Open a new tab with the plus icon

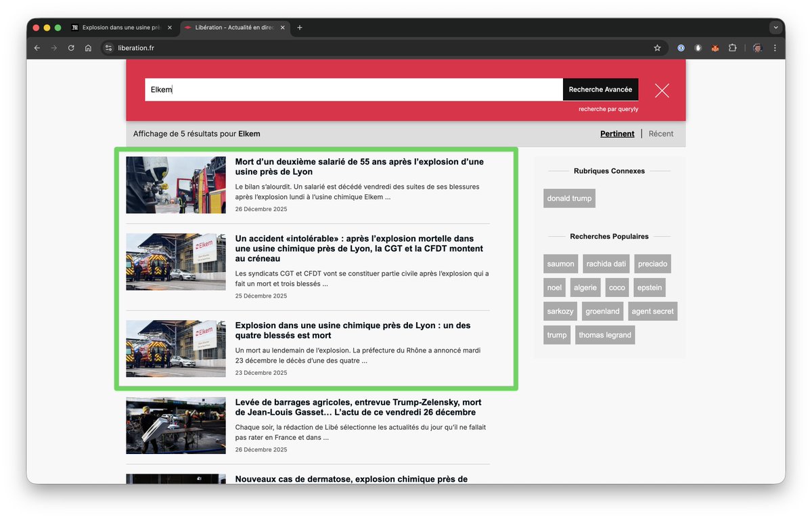click(300, 28)
